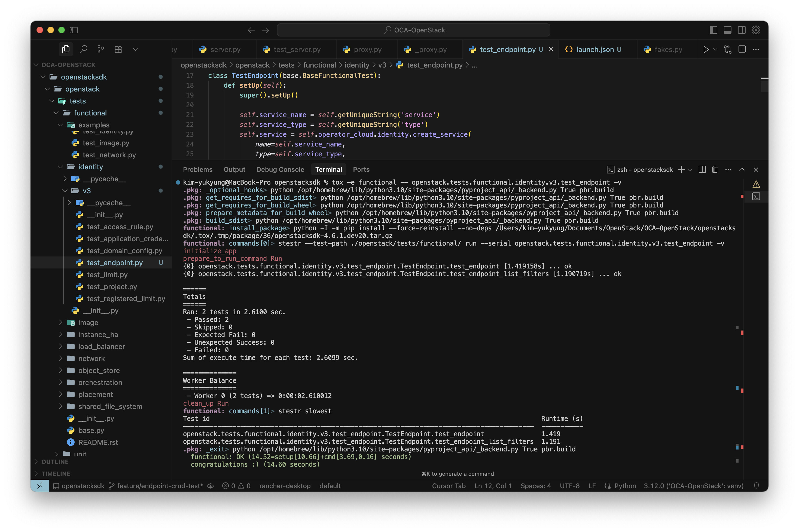Image resolution: width=799 pixels, height=532 pixels.
Task: Open README.rst in the explorer
Action: pyautogui.click(x=101, y=442)
